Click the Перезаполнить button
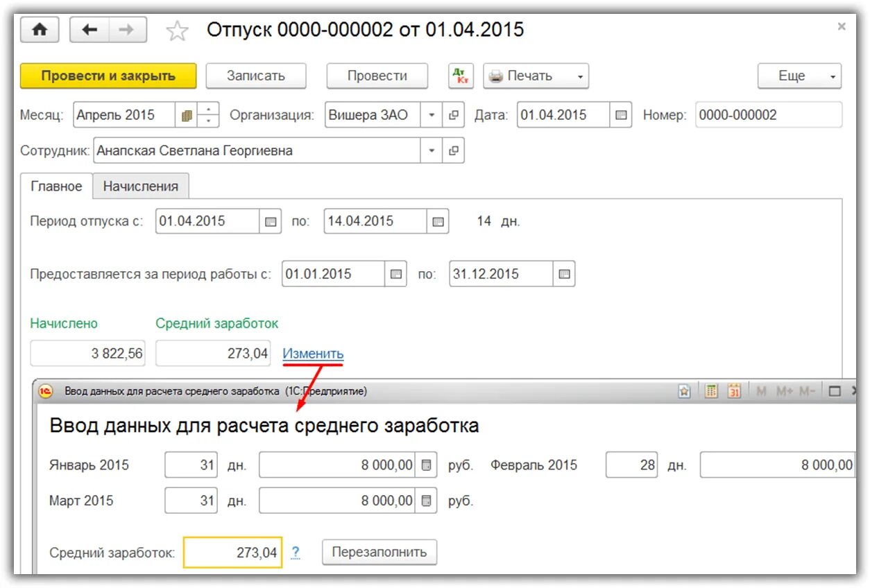This screenshot has height=588, width=870. (x=379, y=553)
